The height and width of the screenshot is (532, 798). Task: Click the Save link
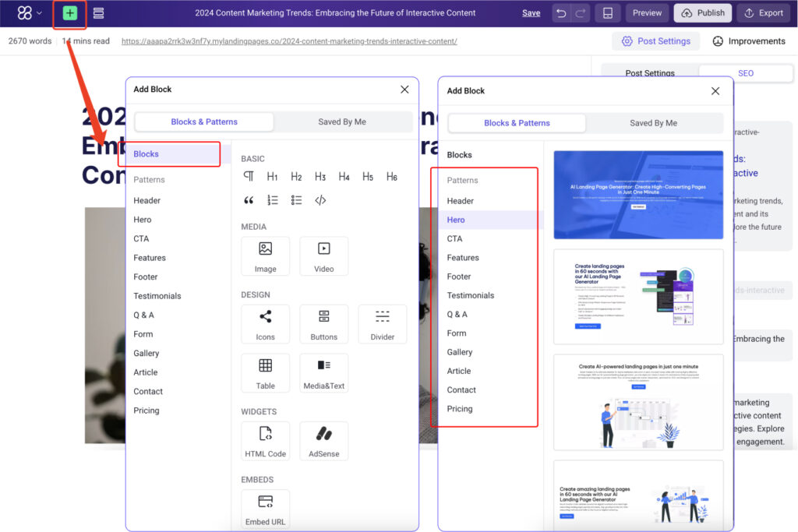(x=531, y=13)
